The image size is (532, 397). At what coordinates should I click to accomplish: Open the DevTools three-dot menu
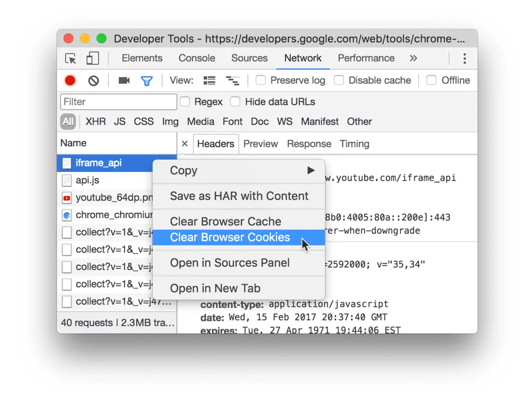click(465, 58)
